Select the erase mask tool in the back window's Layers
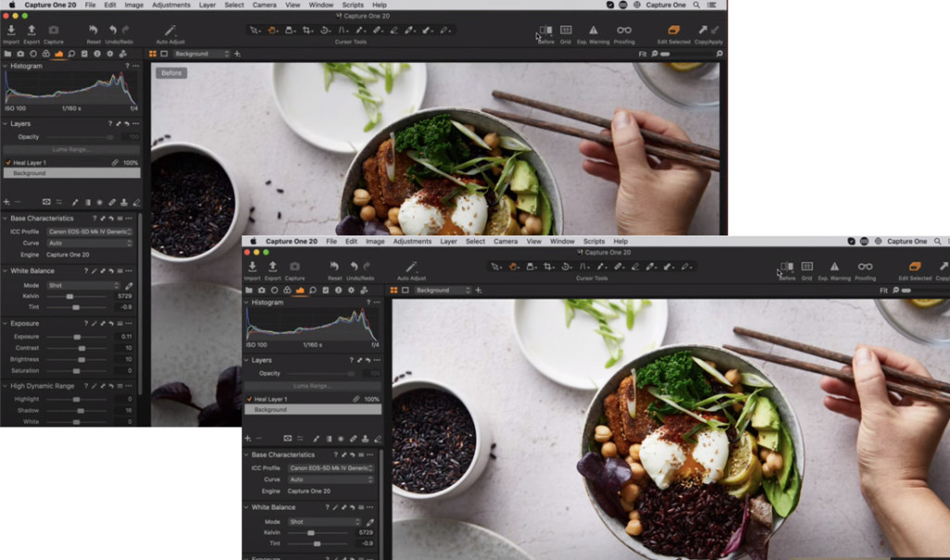Screen dimensions: 950x560 tap(136, 202)
